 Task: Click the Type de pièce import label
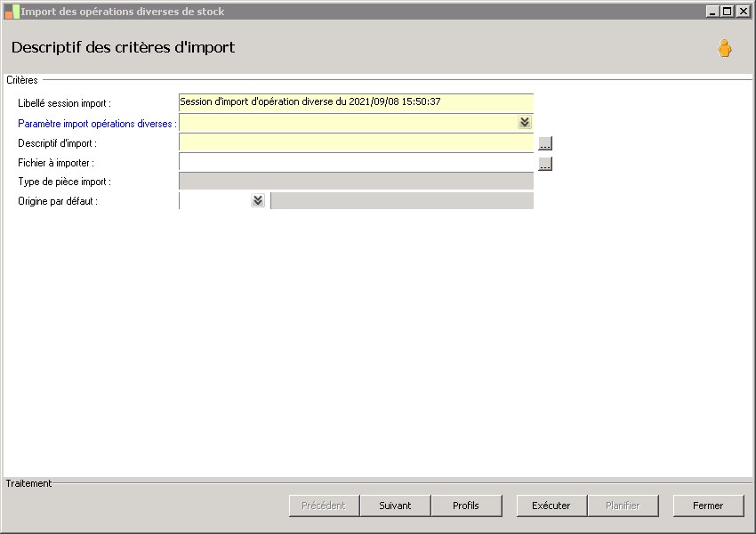pos(64,182)
